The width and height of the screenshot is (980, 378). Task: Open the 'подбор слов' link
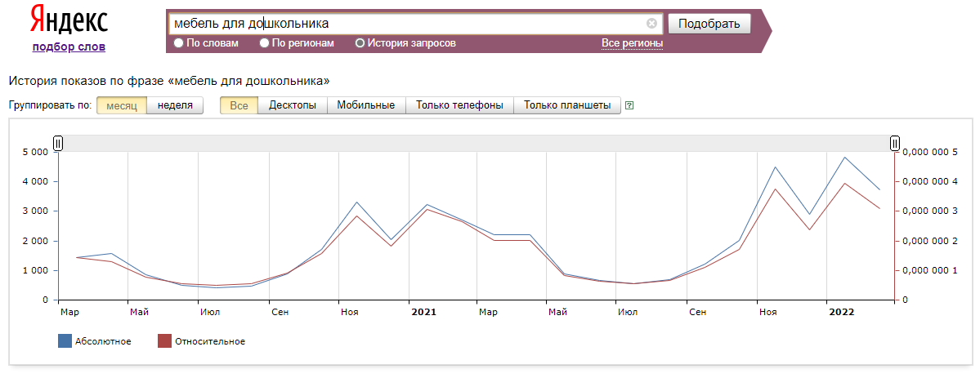coord(69,47)
